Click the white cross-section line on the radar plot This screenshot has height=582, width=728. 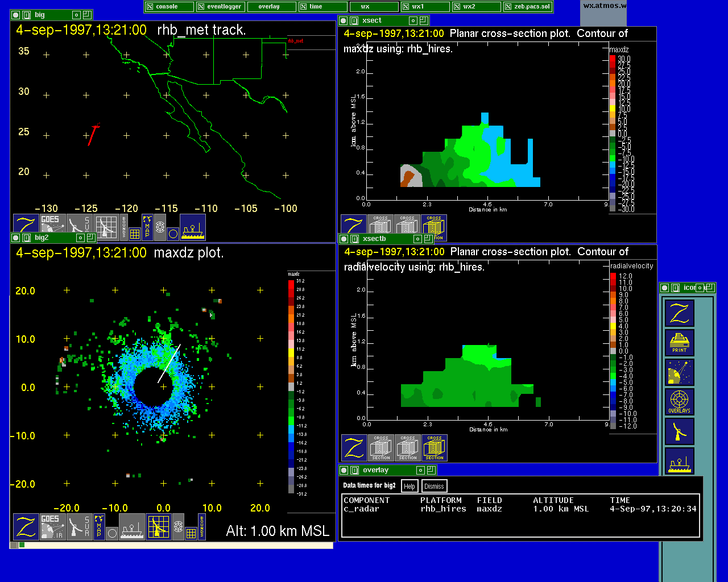point(169,363)
